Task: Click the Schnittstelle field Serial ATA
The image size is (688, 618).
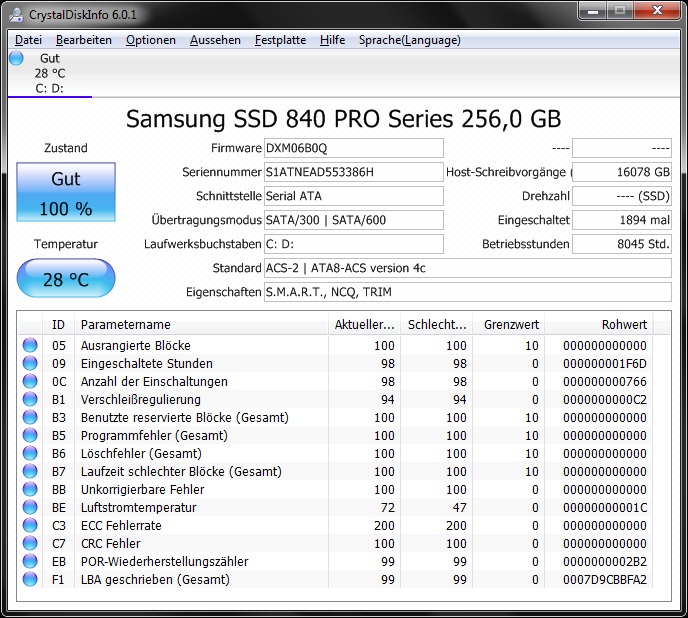Action: tap(354, 196)
